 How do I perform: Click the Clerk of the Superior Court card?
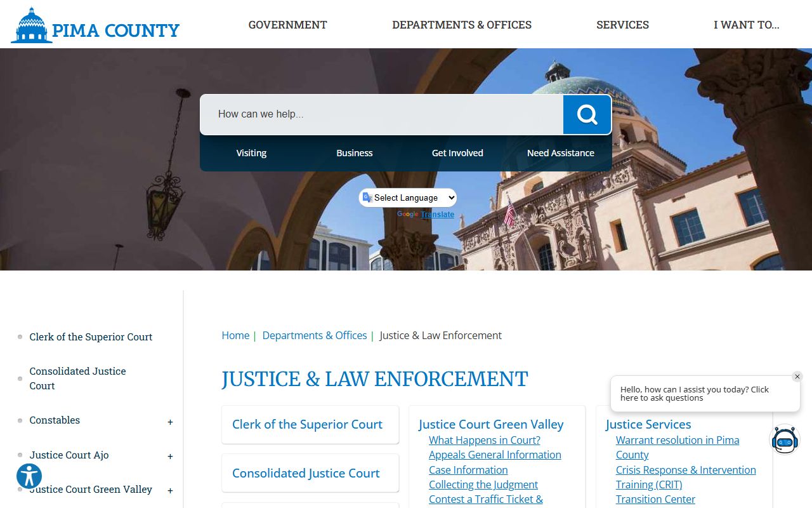click(x=310, y=424)
